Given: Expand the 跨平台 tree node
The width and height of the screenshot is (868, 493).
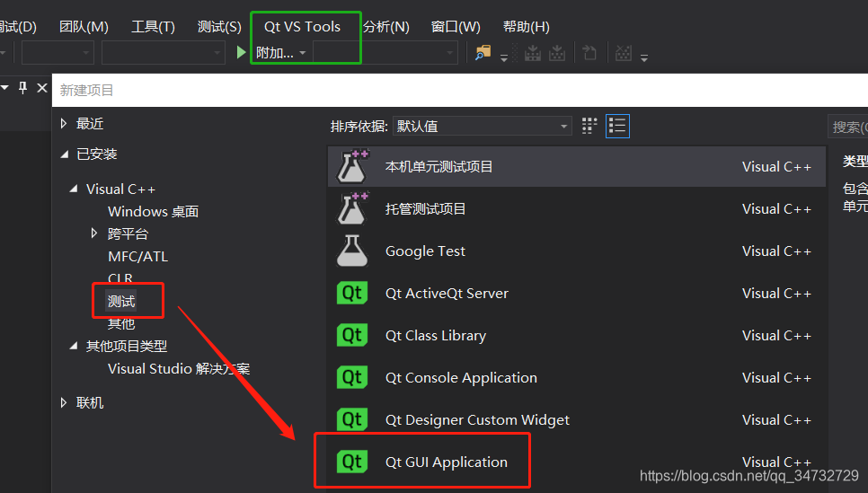Looking at the screenshot, I should (x=94, y=233).
